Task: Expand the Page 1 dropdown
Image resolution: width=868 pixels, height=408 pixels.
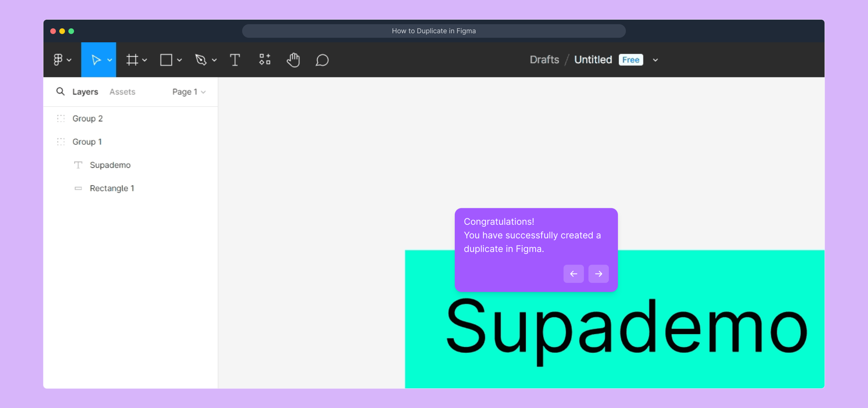Action: [189, 92]
